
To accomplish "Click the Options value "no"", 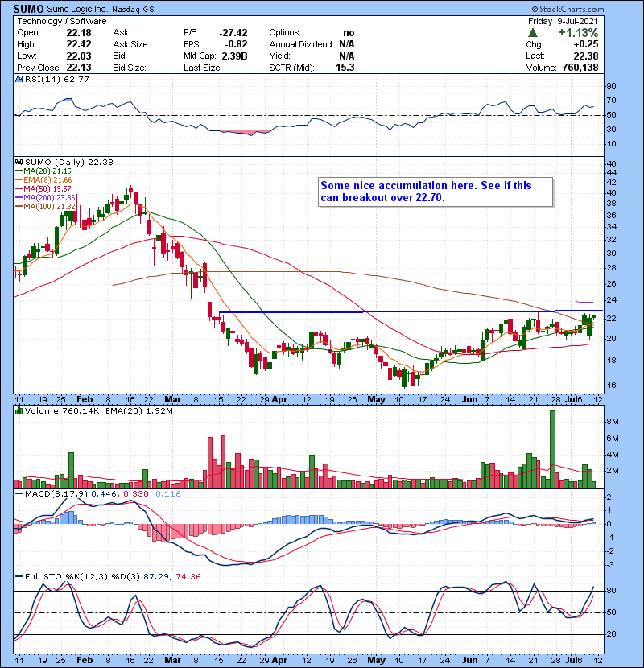I will point(349,33).
